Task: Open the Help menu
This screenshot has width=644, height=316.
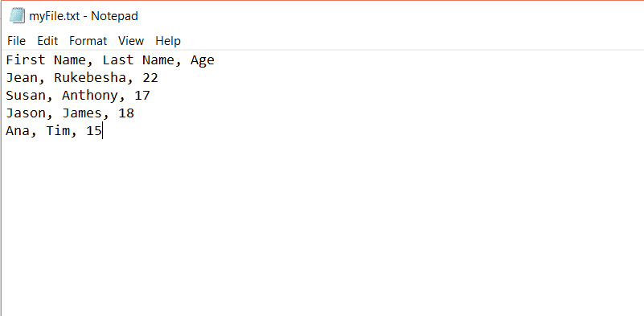Action: pyautogui.click(x=168, y=41)
